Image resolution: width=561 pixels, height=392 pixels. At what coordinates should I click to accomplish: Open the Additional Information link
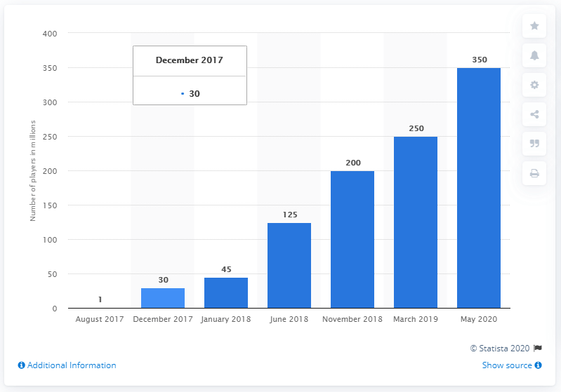72,365
